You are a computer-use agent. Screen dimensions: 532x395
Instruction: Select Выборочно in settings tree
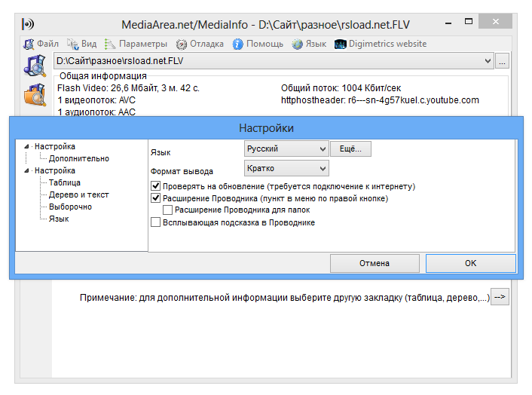(70, 207)
